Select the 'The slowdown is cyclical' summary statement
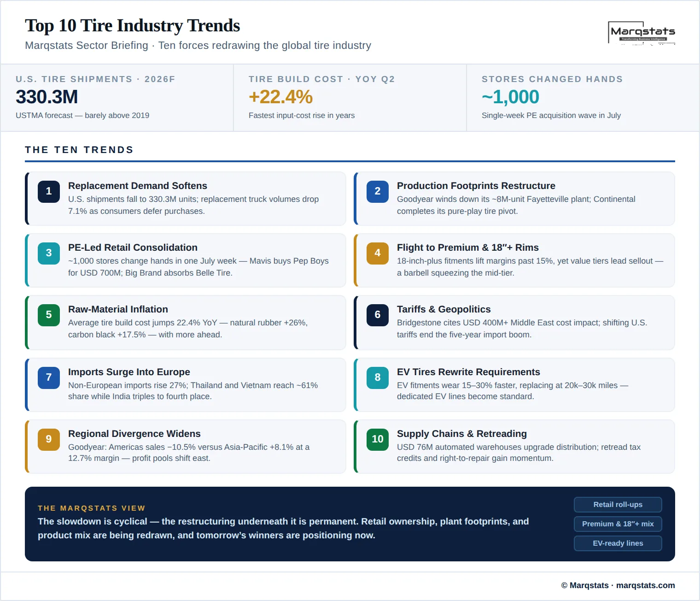This screenshot has width=700, height=601. [x=283, y=528]
